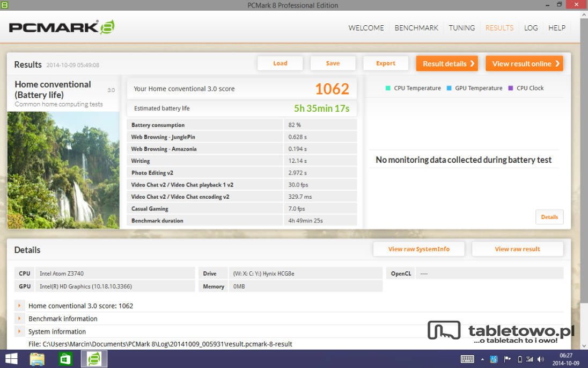The width and height of the screenshot is (588, 368).
Task: Click Video Chat playback 1 v2 row
Action: click(242, 185)
